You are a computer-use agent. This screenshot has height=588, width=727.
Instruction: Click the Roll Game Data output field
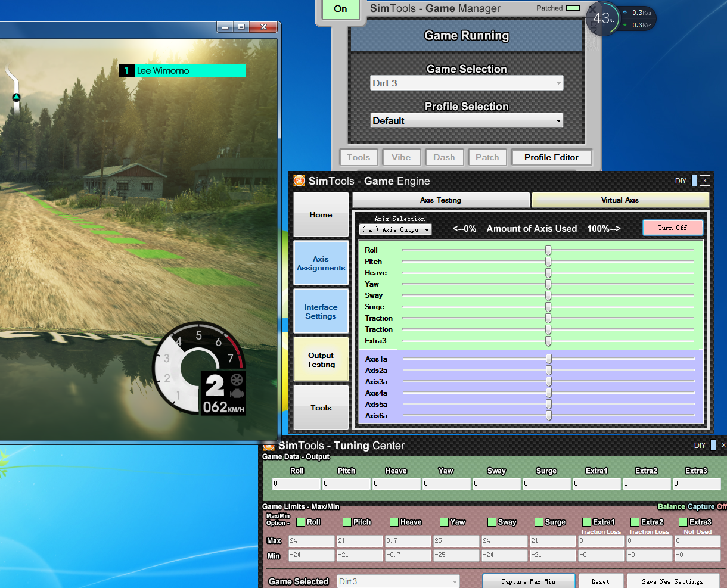pos(296,484)
